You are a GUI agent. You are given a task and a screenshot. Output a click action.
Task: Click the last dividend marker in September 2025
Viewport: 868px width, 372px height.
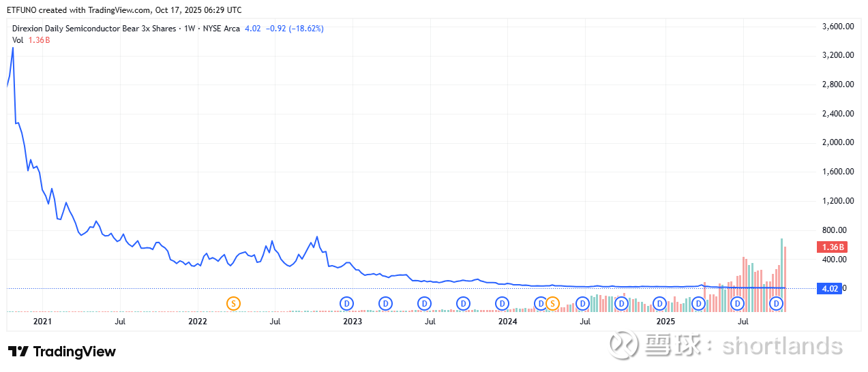(776, 303)
